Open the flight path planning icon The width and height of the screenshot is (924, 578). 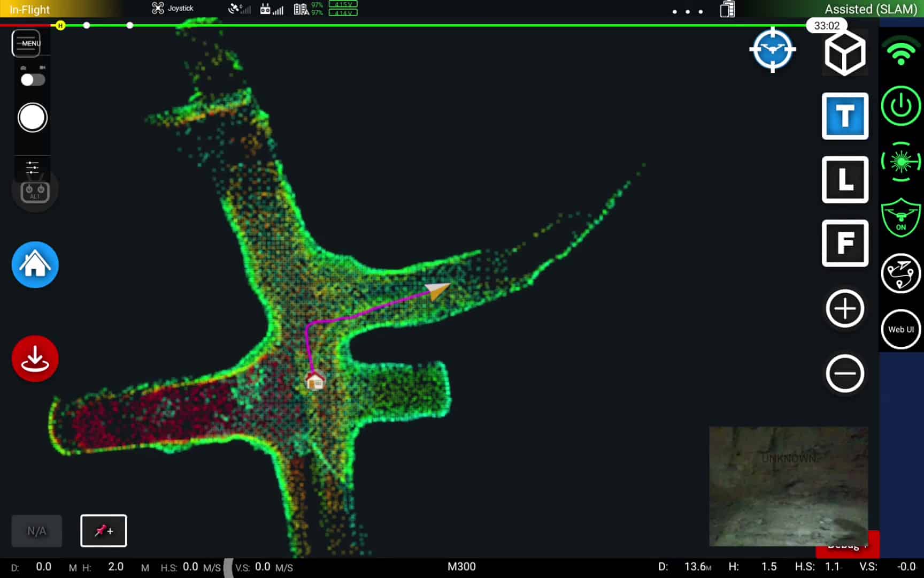[x=900, y=273]
